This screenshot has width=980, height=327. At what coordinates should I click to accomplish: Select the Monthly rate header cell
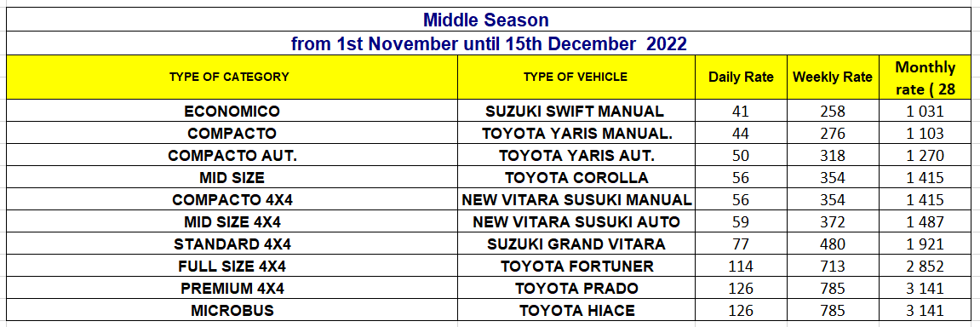point(926,77)
